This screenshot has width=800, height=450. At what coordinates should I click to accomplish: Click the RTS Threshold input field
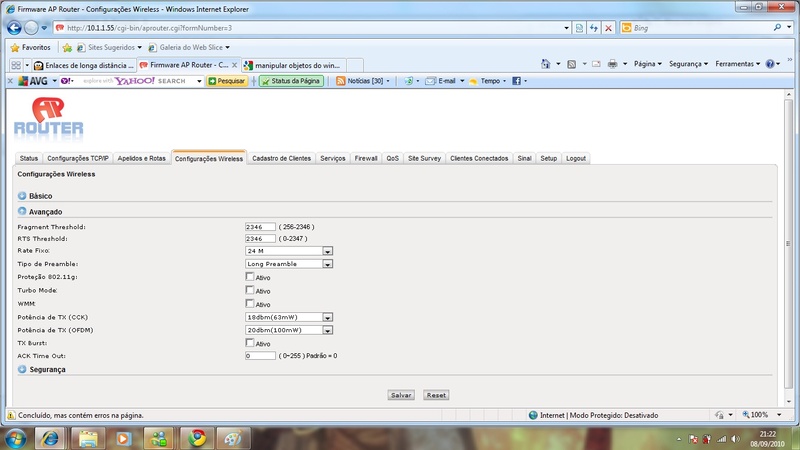pos(260,238)
